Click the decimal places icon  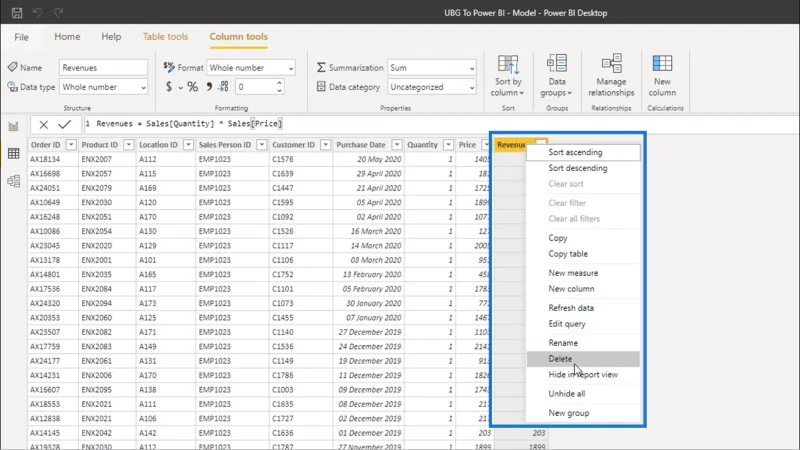click(x=223, y=87)
